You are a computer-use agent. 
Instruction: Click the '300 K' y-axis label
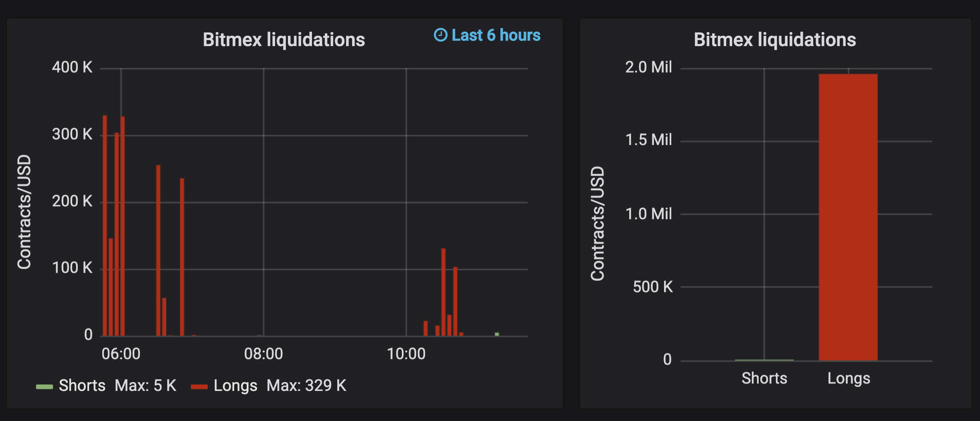72,134
